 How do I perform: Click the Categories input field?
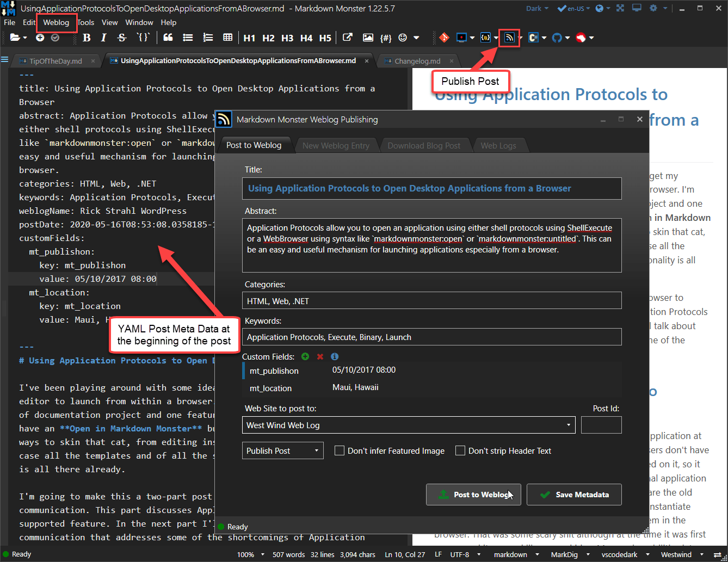click(x=431, y=301)
